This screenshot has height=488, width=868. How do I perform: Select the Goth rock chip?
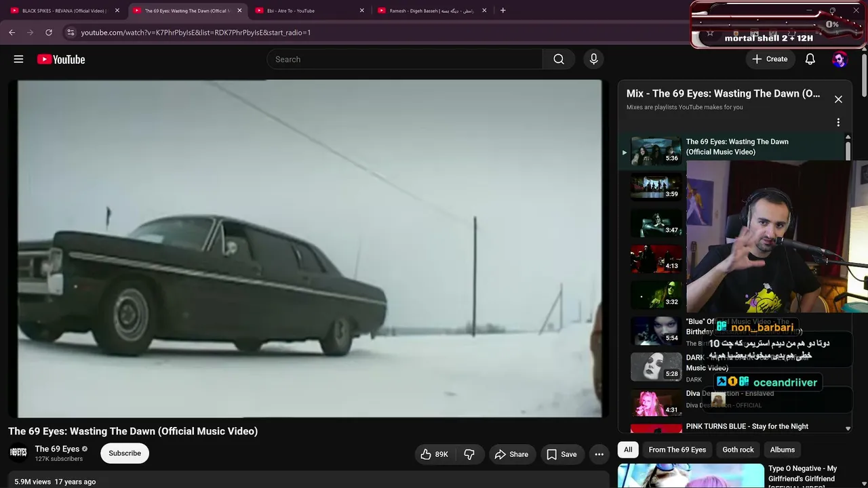coord(738,449)
